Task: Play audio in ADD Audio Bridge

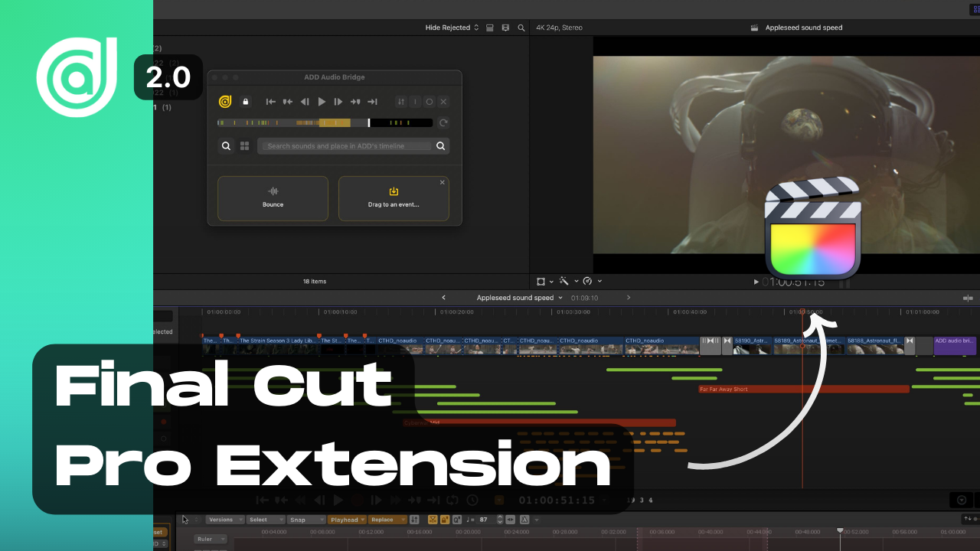Action: point(322,102)
